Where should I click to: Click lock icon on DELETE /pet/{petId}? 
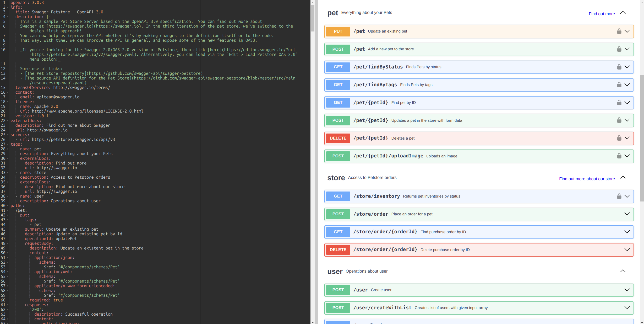619,138
